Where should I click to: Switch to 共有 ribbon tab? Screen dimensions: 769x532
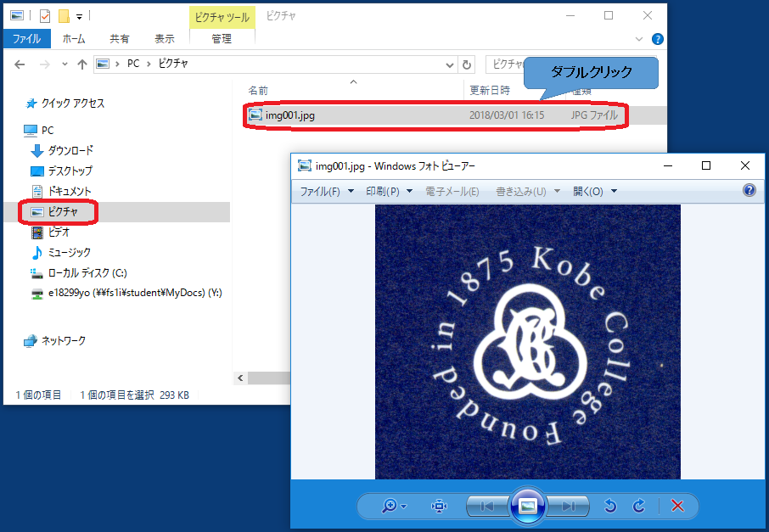[x=119, y=39]
